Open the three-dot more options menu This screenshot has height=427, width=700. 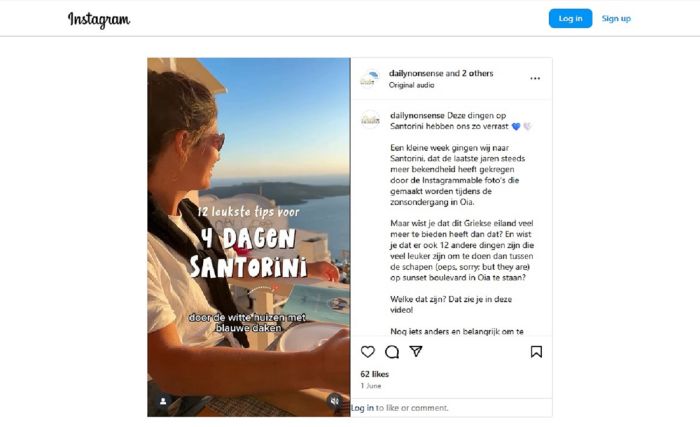[535, 78]
